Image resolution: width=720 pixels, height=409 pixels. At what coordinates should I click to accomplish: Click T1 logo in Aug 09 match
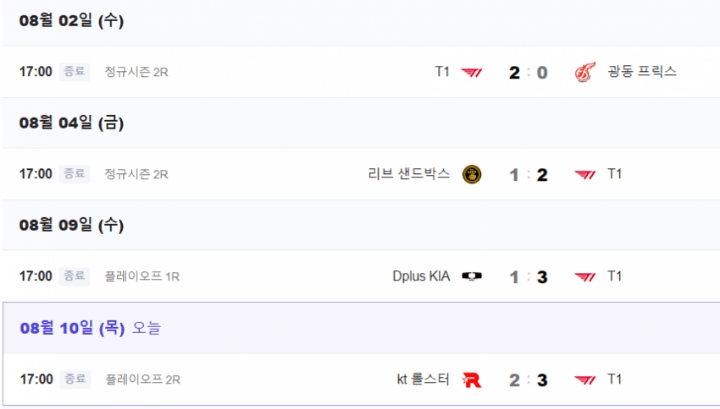coord(585,277)
